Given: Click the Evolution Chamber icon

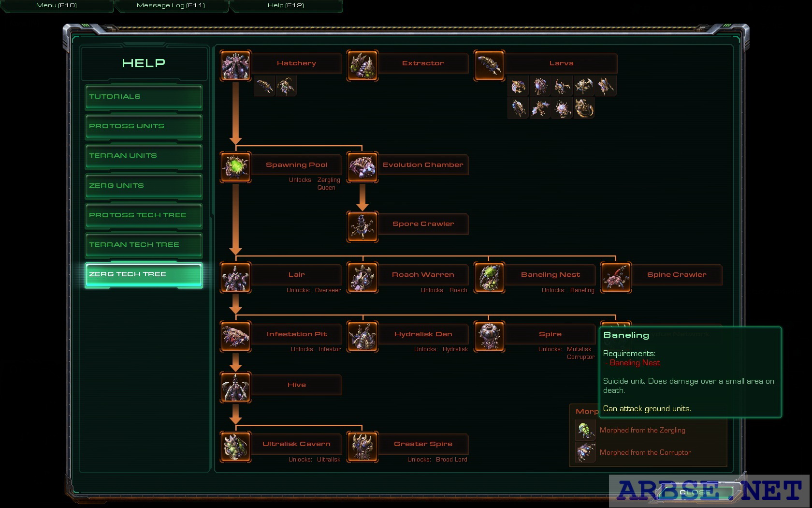Looking at the screenshot, I should pos(362,167).
